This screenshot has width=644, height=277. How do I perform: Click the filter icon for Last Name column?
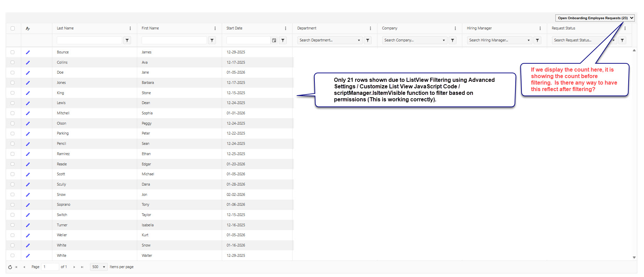[x=127, y=40]
